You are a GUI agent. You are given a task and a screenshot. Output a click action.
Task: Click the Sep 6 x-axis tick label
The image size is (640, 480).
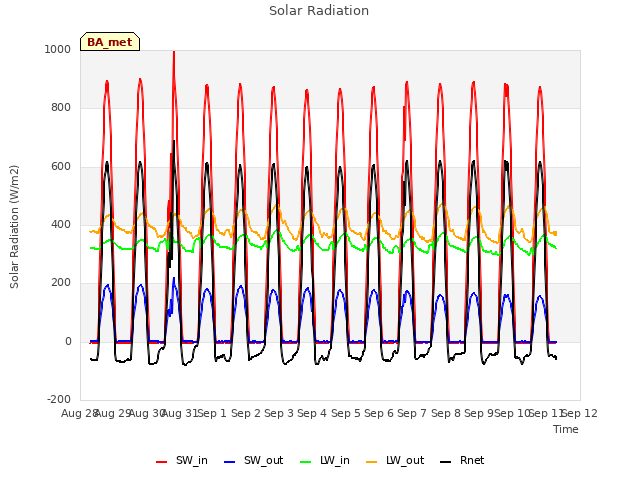pos(379,413)
